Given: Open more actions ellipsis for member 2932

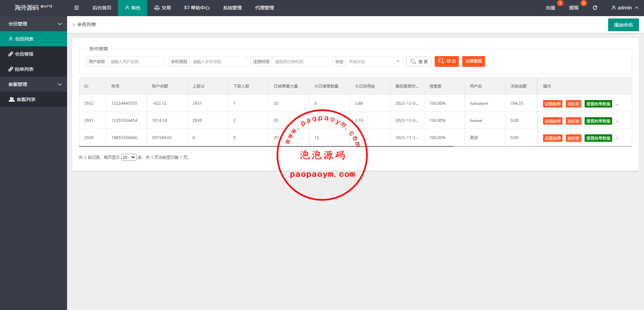Looking at the screenshot, I should 617,104.
